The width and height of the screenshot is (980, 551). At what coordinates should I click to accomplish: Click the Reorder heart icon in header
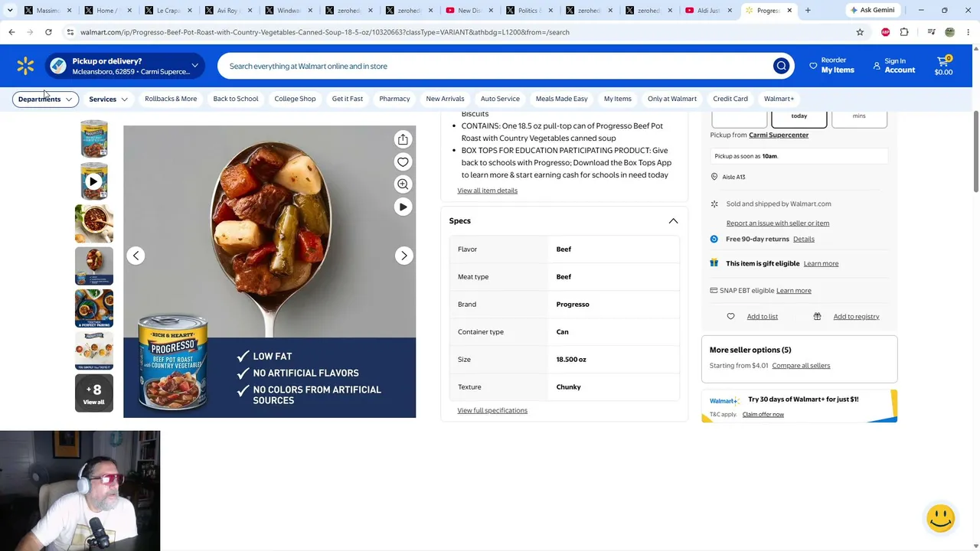pos(813,66)
